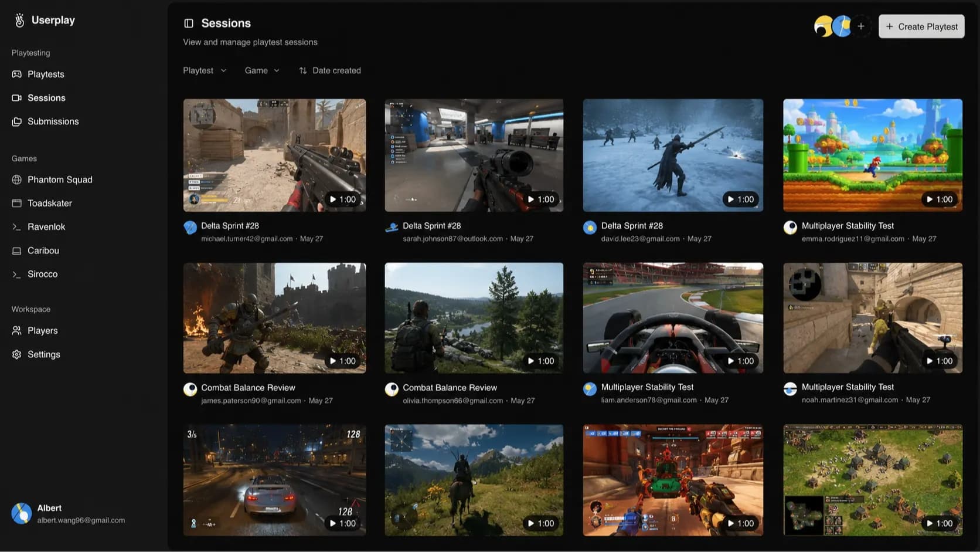
Task: Sort by Date created
Action: pyautogui.click(x=329, y=70)
